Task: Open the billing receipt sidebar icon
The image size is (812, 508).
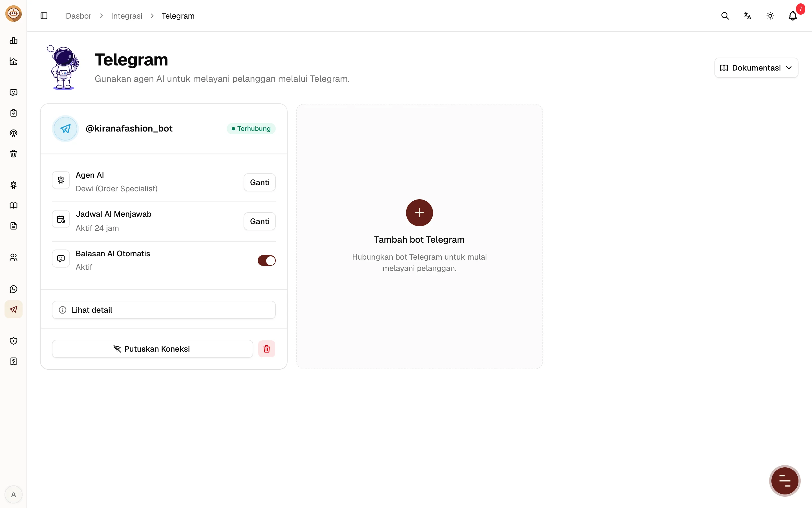Action: point(14,361)
